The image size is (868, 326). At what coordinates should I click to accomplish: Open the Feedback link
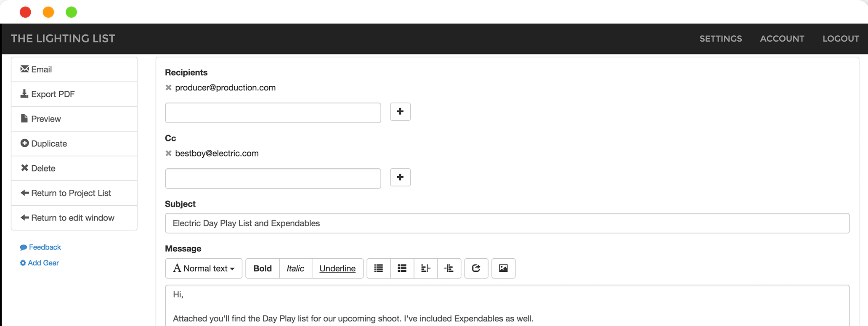[x=40, y=247]
